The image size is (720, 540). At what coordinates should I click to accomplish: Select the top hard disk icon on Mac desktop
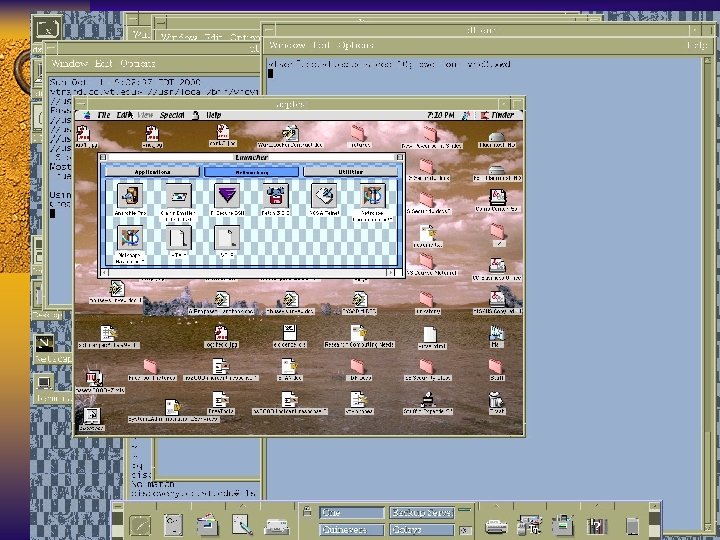(497, 136)
